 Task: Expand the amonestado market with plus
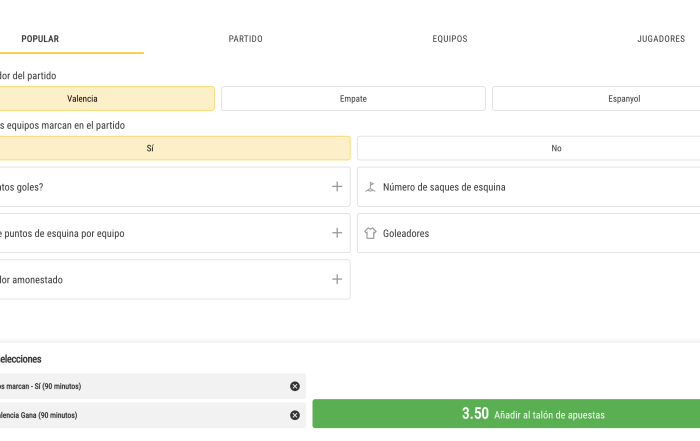[x=337, y=279]
